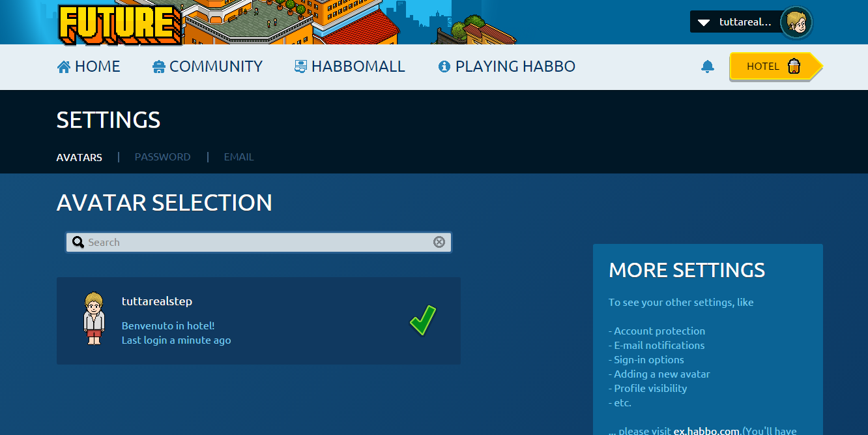Click the Habbomall shop icon
868x435 pixels.
point(300,66)
